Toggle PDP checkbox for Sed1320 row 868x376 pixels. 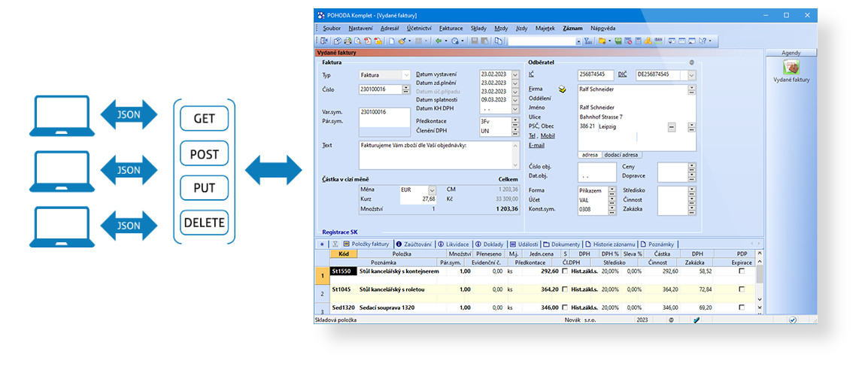point(742,308)
